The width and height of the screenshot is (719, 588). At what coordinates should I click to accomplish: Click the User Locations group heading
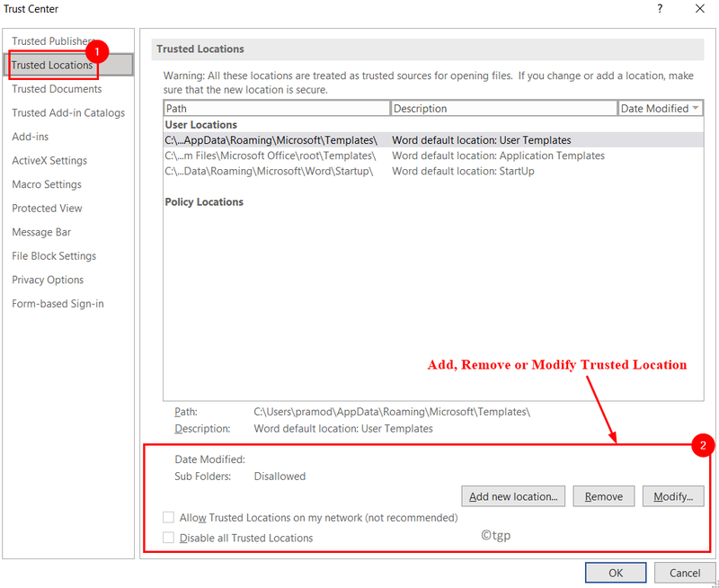point(200,125)
